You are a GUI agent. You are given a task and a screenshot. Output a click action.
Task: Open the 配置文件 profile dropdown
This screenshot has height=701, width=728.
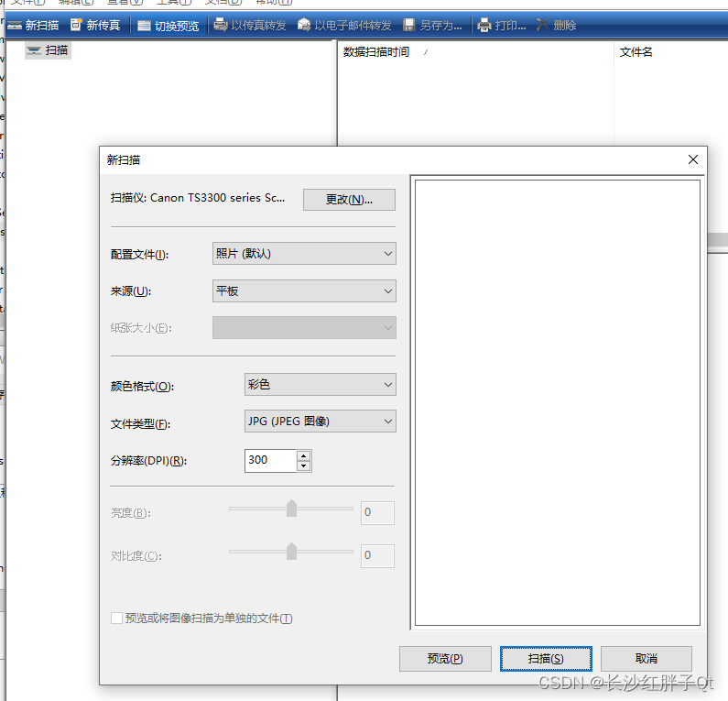(x=304, y=254)
